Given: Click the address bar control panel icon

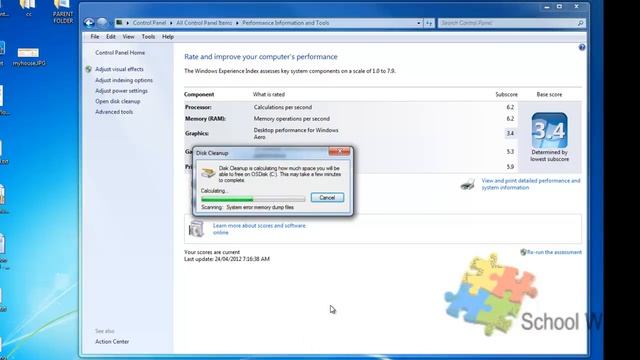Looking at the screenshot, I should (x=119, y=23).
